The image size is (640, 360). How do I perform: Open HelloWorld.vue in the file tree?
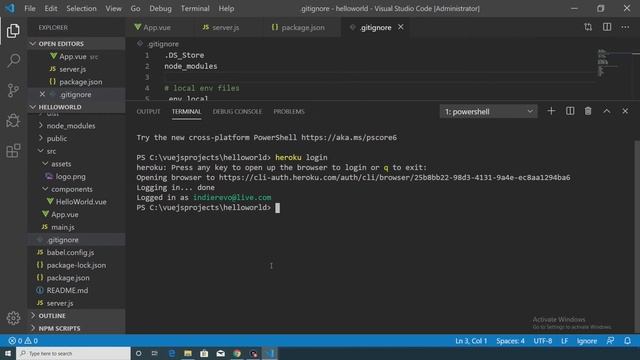(x=81, y=202)
